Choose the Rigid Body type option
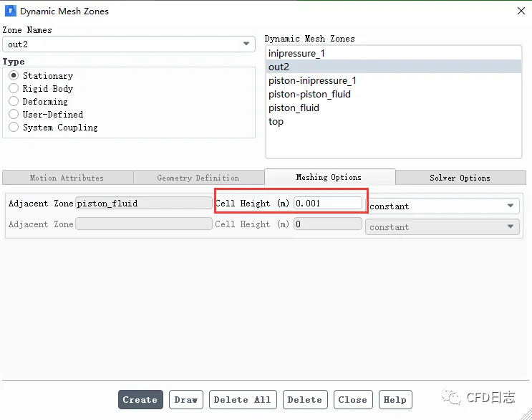The height and width of the screenshot is (420, 532). pos(14,89)
